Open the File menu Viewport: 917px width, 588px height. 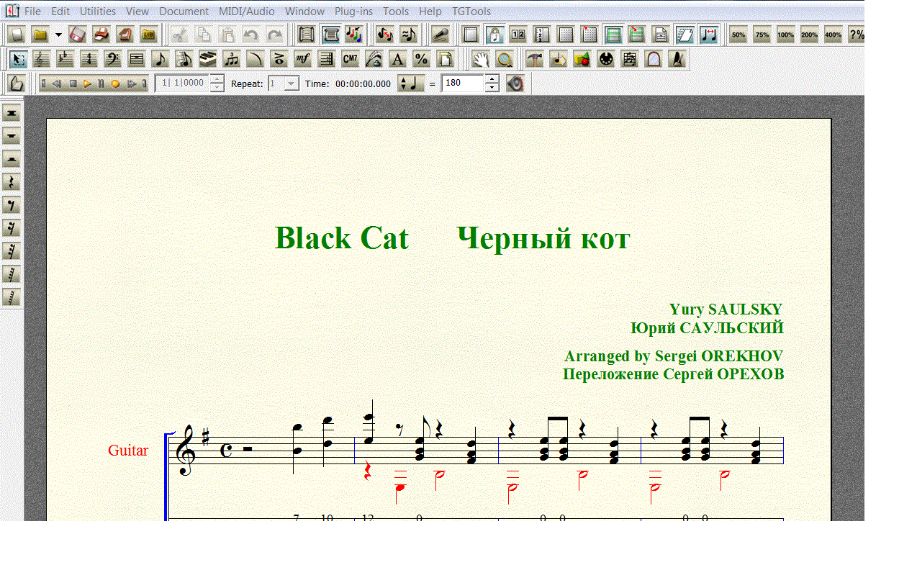coord(32,12)
